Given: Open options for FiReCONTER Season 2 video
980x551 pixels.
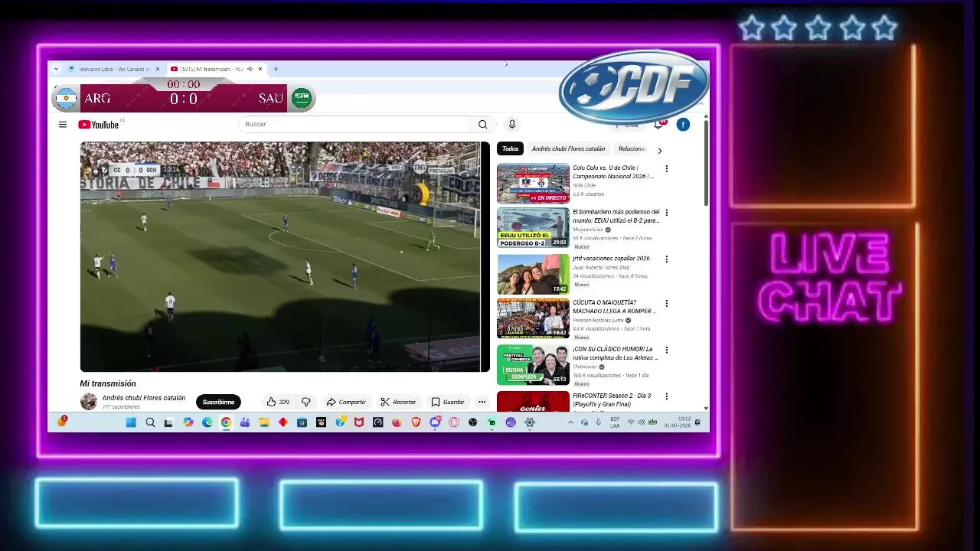Looking at the screenshot, I should [666, 396].
